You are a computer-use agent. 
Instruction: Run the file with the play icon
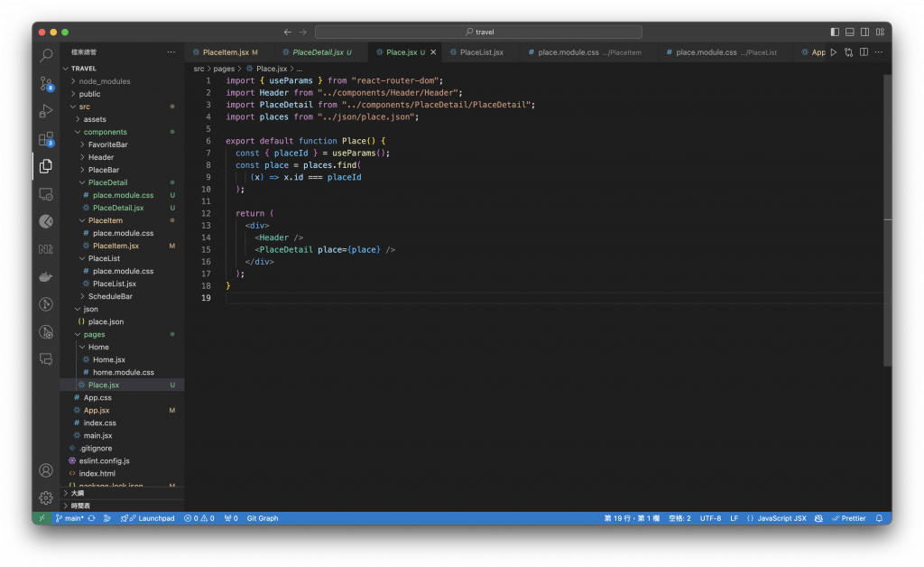[833, 51]
